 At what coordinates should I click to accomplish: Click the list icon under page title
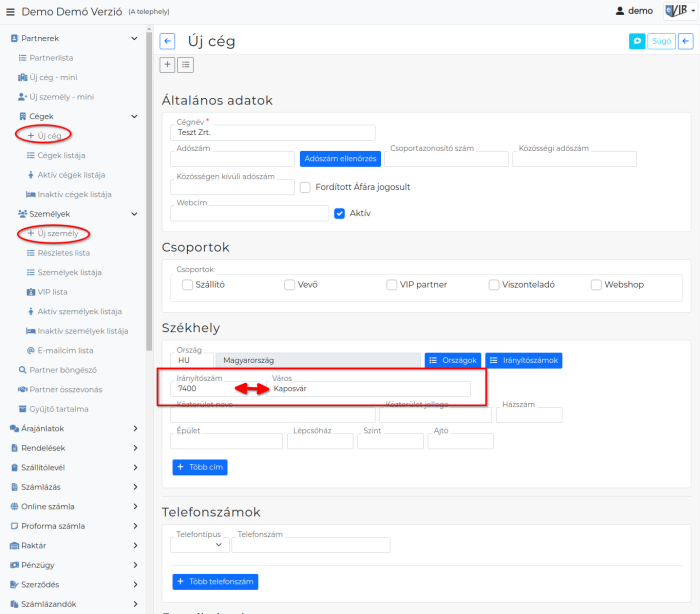click(x=186, y=64)
